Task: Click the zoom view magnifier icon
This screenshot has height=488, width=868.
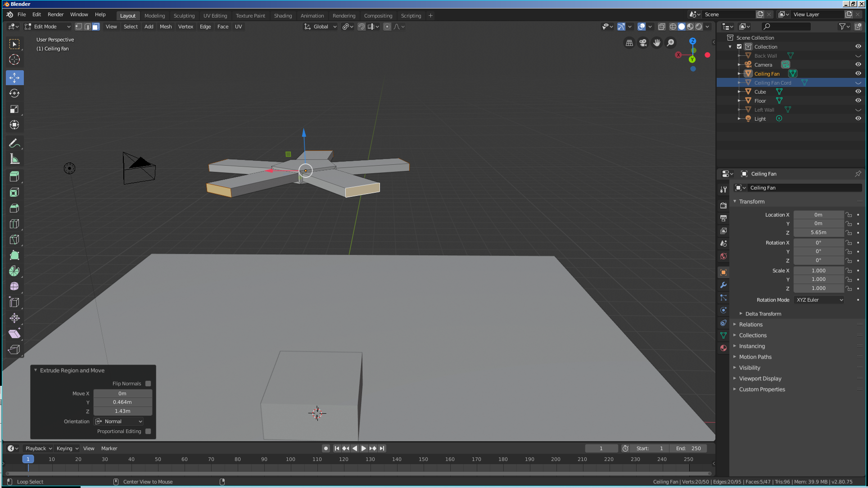Action: coord(671,43)
